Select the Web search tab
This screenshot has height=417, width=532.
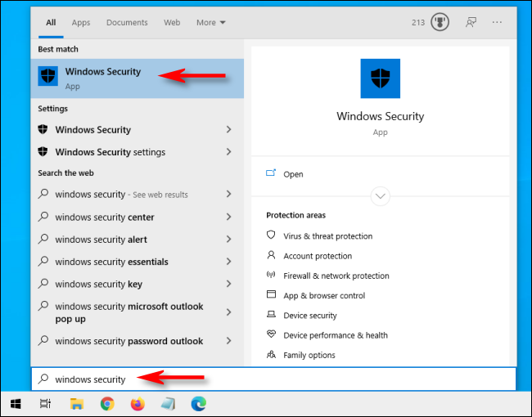click(172, 23)
